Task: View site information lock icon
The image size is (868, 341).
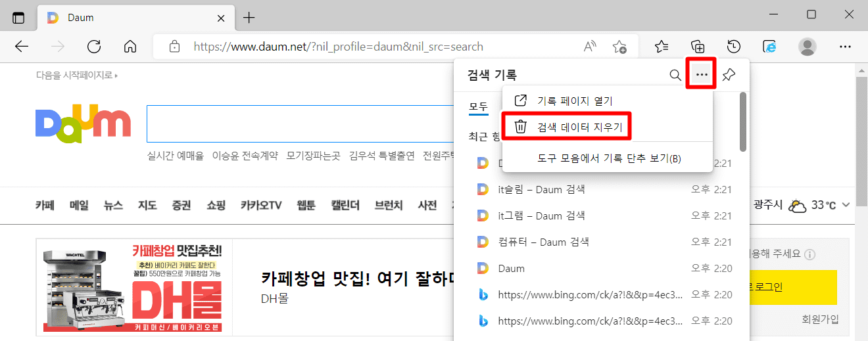Action: pyautogui.click(x=174, y=47)
